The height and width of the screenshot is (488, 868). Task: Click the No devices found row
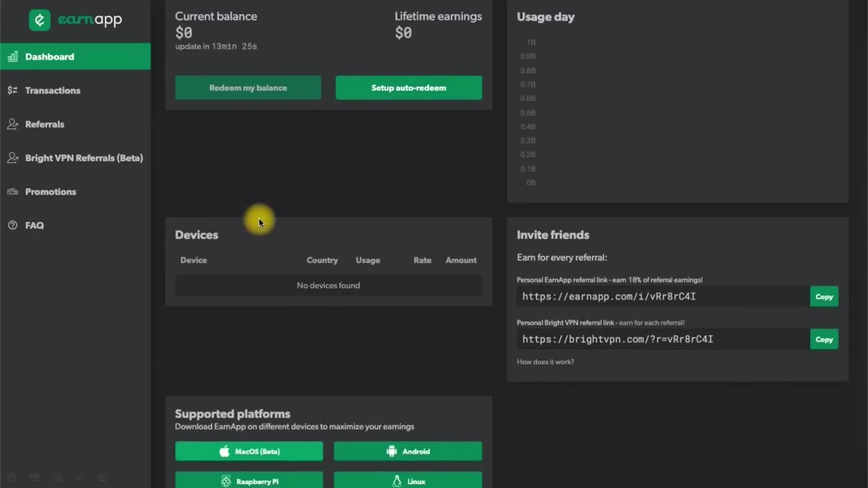coord(328,285)
